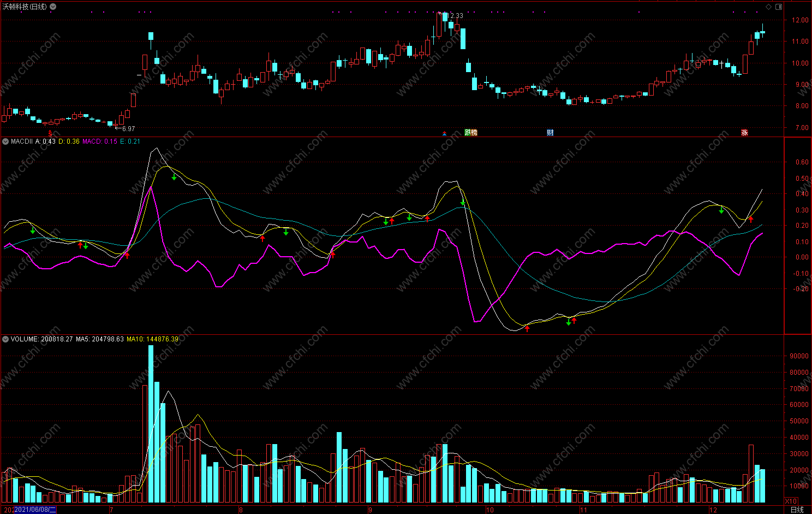
Task: Click month 12 on the time axis
Action: (713, 510)
